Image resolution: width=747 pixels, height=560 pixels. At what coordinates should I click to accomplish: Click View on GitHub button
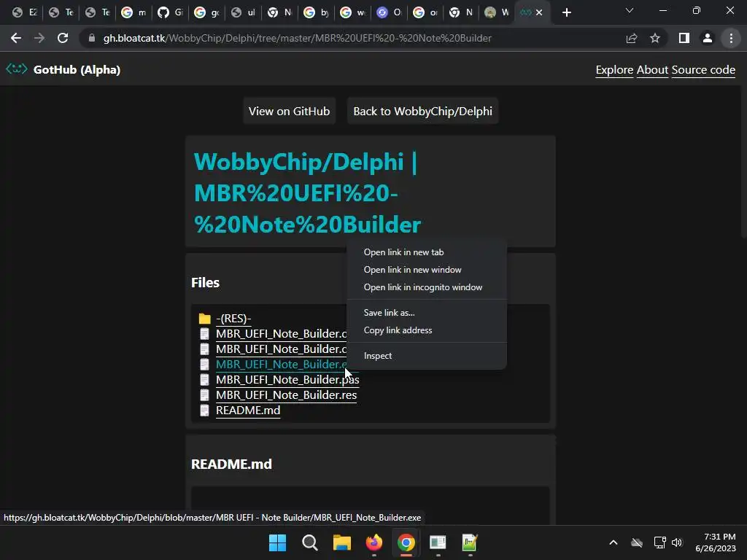click(x=289, y=111)
